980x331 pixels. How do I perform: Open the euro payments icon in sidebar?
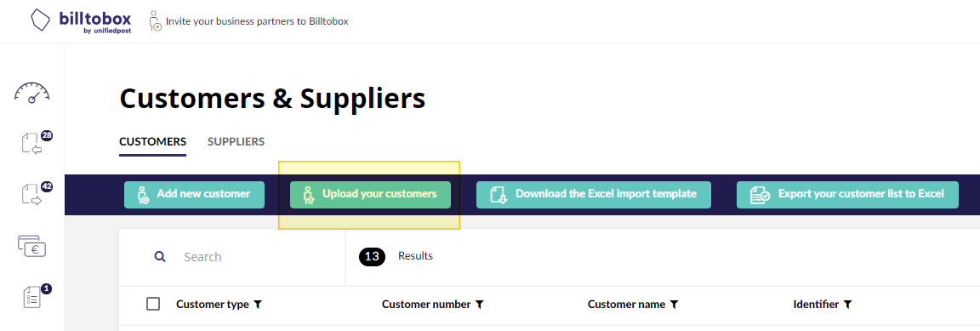click(x=31, y=246)
